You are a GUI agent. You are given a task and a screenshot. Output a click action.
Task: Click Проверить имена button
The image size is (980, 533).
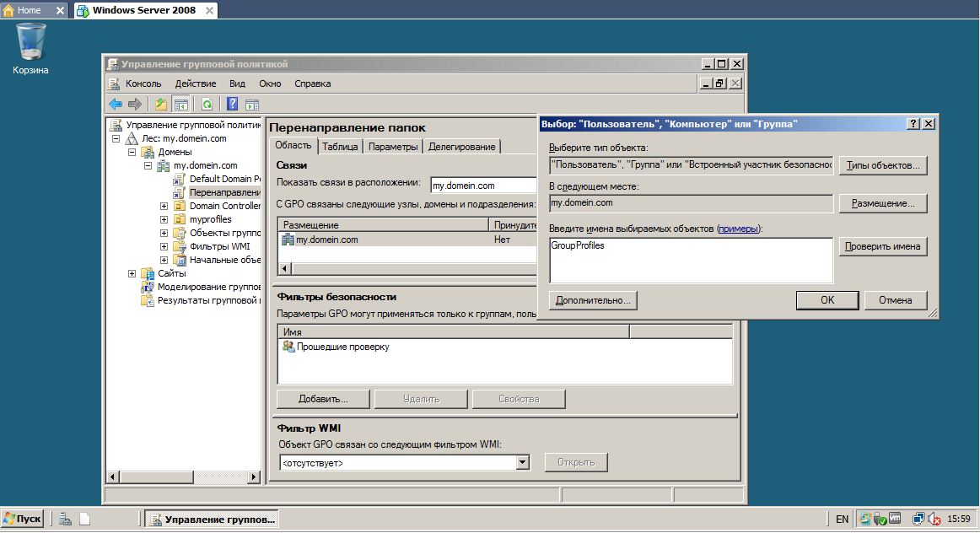click(x=882, y=246)
